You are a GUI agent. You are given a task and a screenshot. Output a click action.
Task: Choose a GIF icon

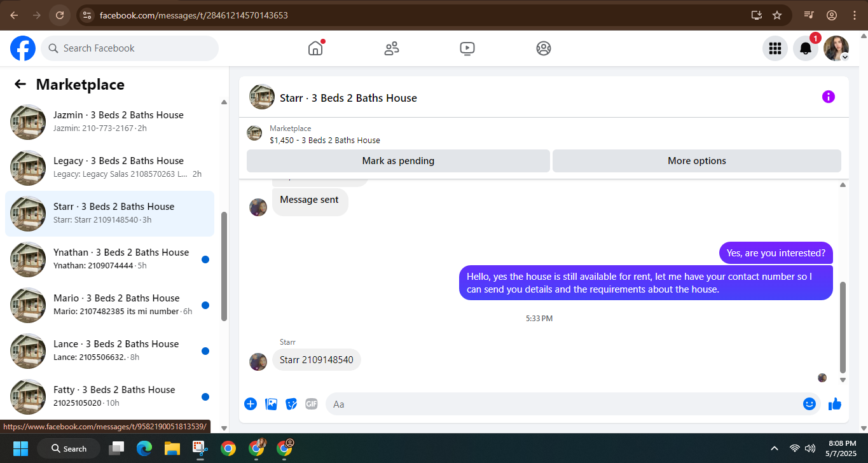point(311,404)
